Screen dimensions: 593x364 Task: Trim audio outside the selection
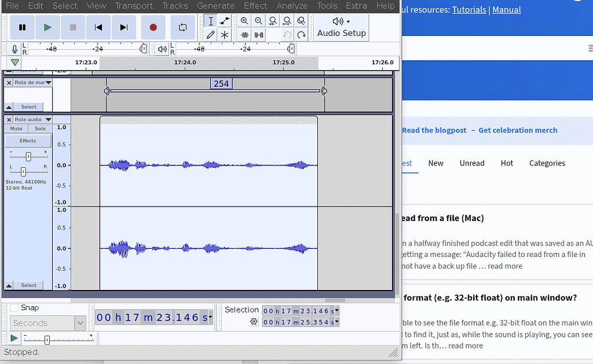[x=244, y=35]
